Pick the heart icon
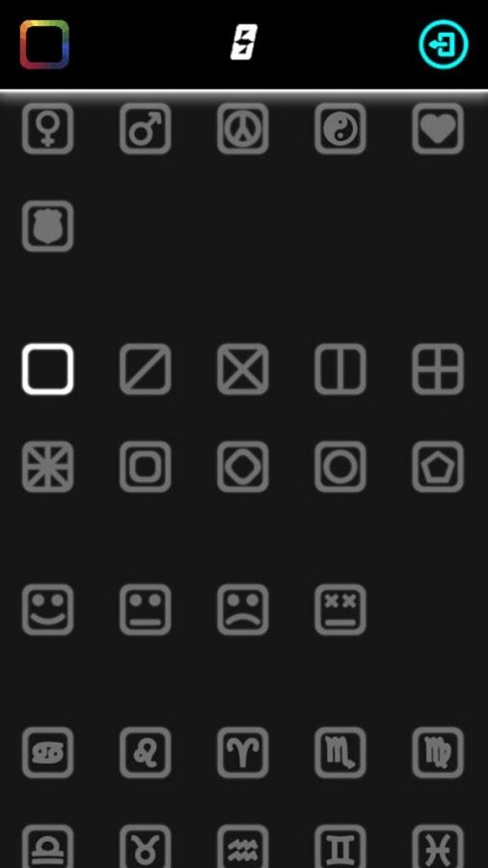 438,128
